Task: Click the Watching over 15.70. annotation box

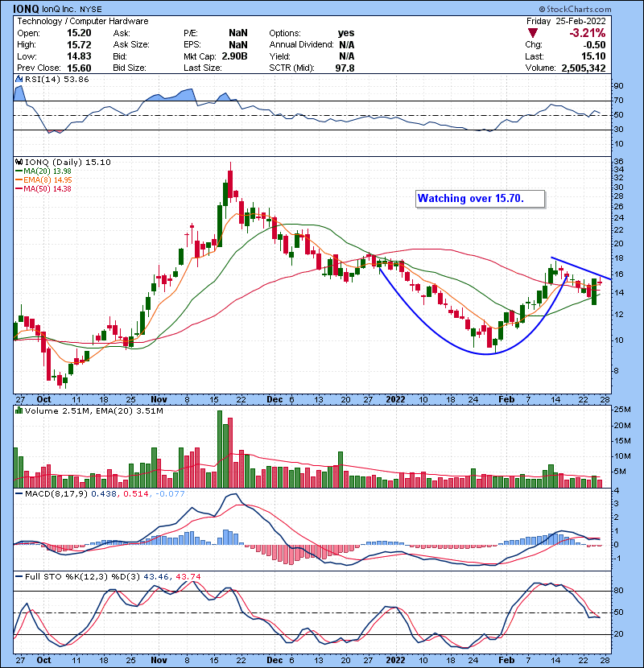Action: [481, 199]
